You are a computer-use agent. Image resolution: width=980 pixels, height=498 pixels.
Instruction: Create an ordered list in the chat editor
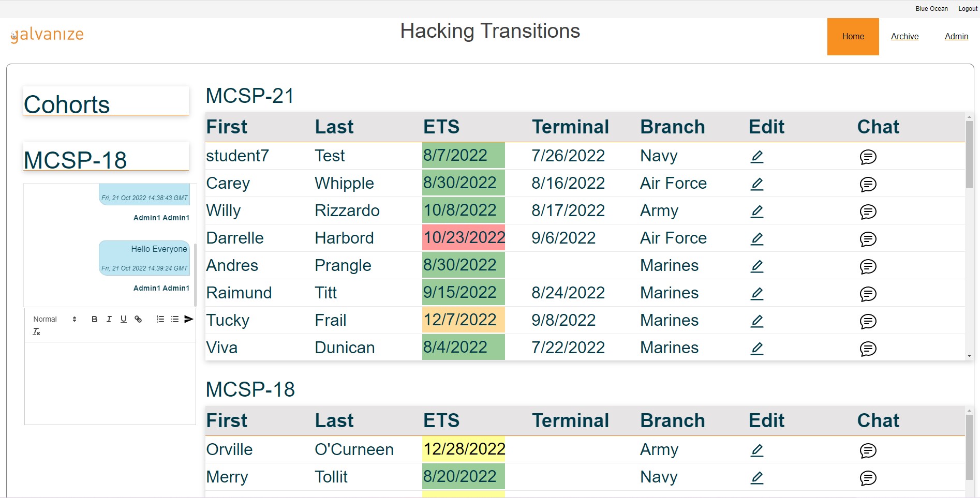pos(159,319)
